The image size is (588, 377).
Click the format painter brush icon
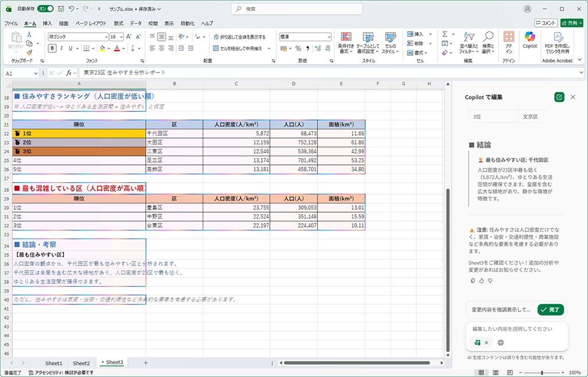point(29,52)
